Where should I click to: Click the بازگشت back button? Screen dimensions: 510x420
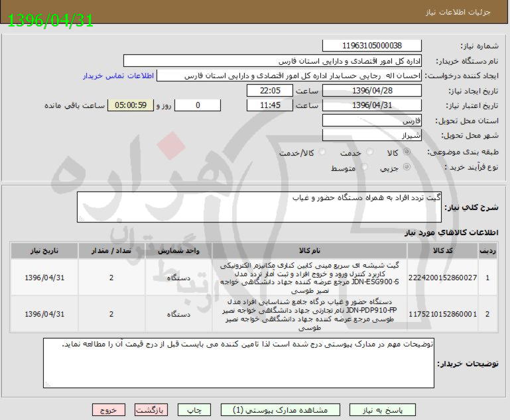click(151, 410)
